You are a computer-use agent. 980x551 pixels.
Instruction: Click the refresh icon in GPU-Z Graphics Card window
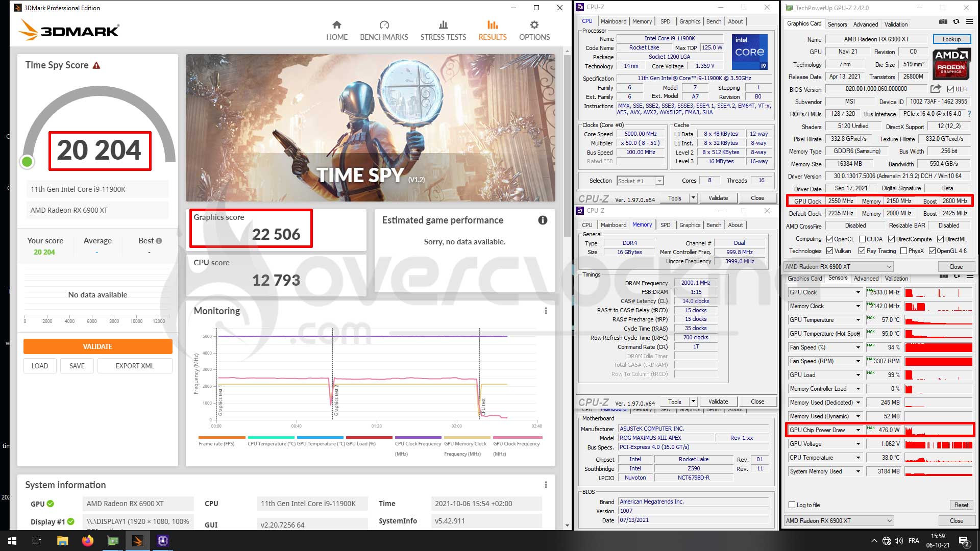click(x=956, y=21)
